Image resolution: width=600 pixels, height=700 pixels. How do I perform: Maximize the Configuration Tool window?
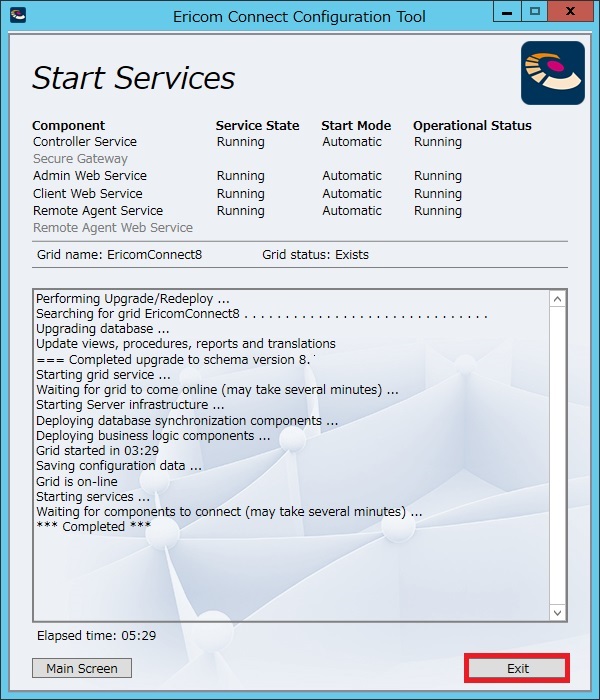[535, 13]
